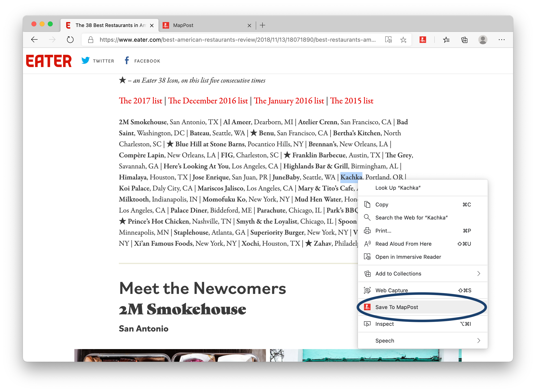Select Open in Immersive Reader menu entry
The image size is (536, 392).
pyautogui.click(x=423, y=257)
